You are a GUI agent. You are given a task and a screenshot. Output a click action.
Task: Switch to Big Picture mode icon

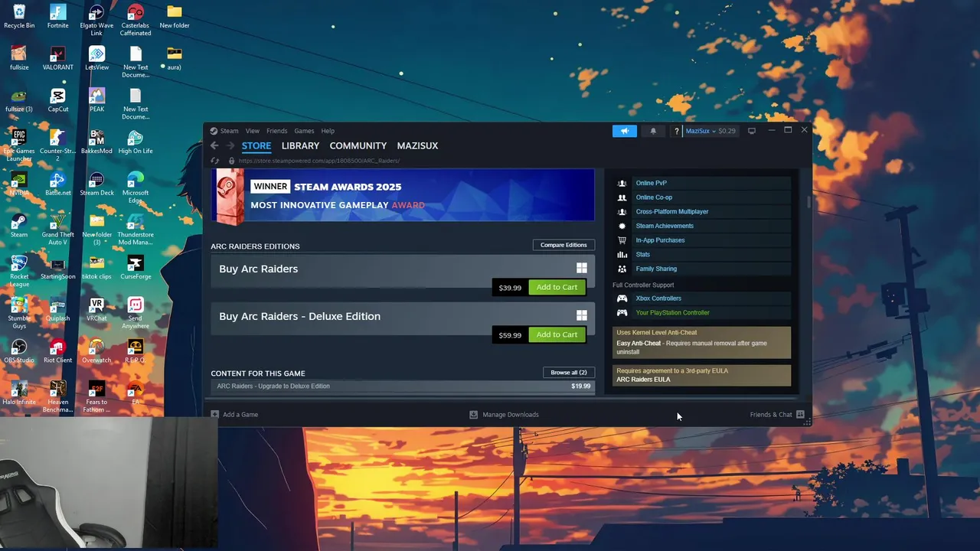752,131
